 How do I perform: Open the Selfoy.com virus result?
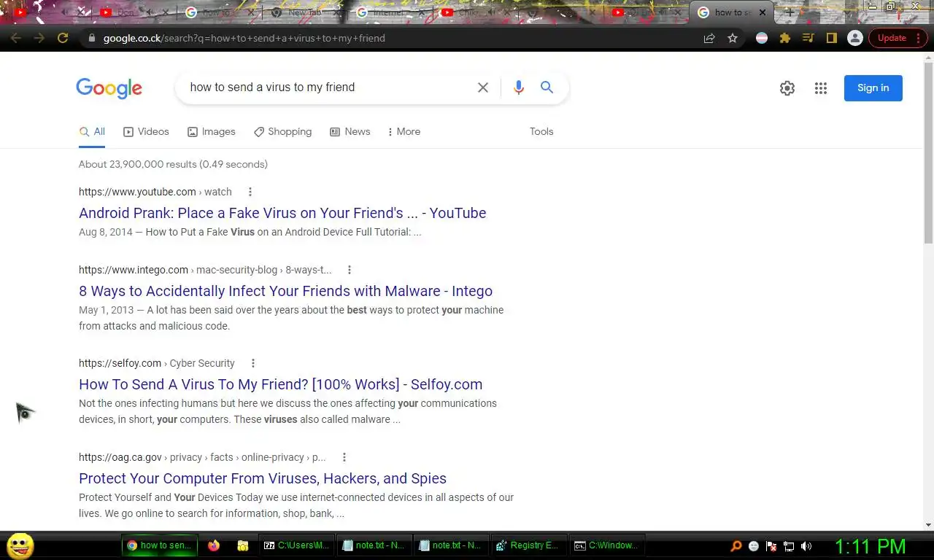280,384
